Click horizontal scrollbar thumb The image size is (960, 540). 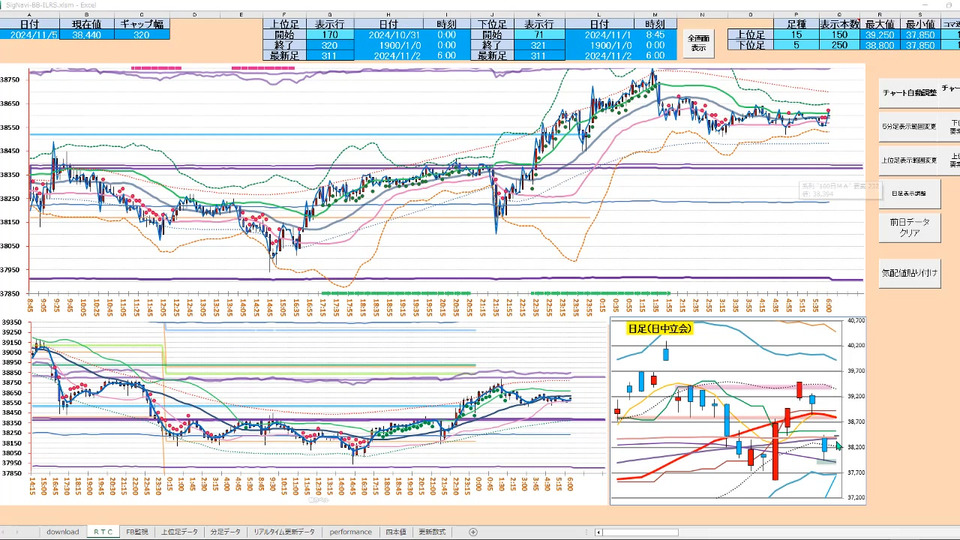pos(641,532)
